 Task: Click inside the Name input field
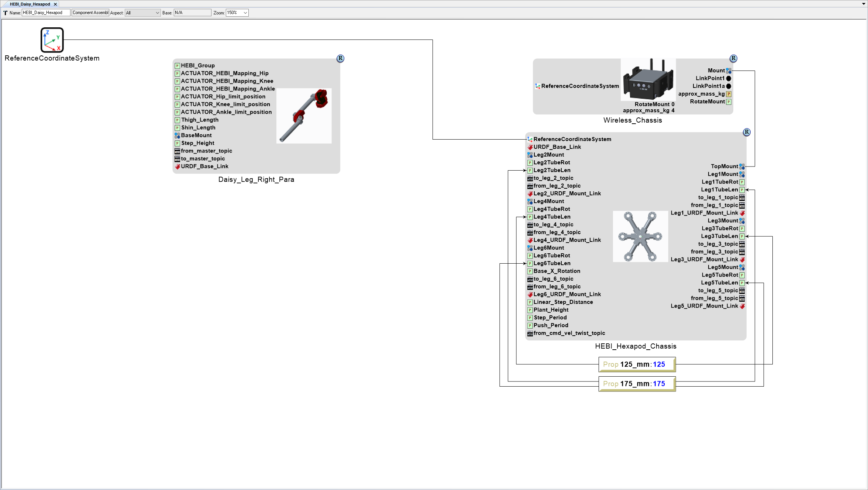click(46, 12)
